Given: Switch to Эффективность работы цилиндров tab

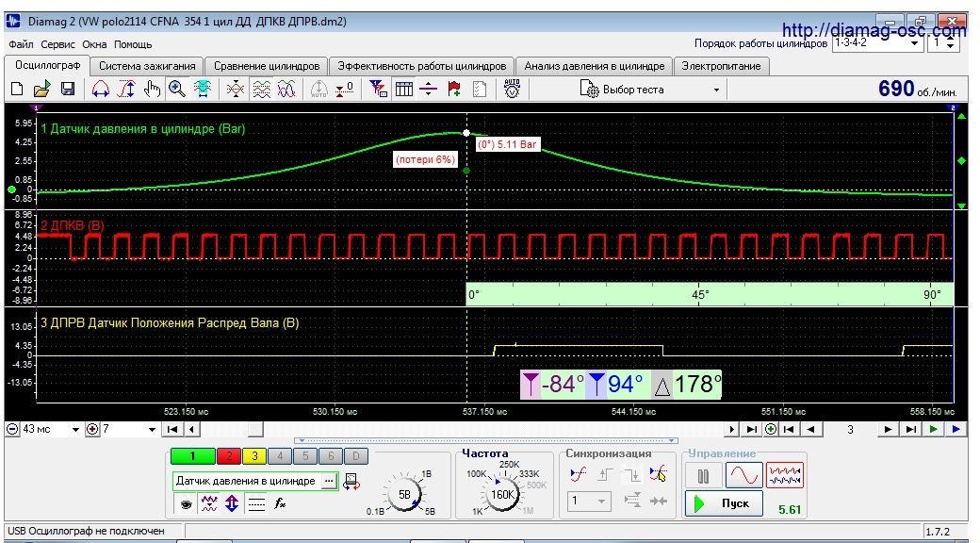Looking at the screenshot, I should click(x=422, y=66).
